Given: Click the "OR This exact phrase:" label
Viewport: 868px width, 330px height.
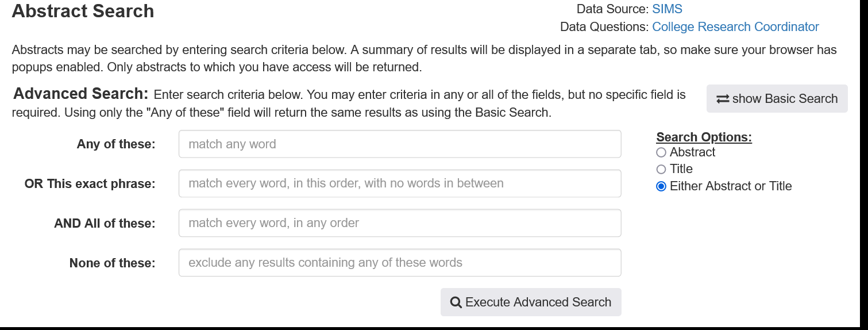Looking at the screenshot, I should click(x=90, y=184).
